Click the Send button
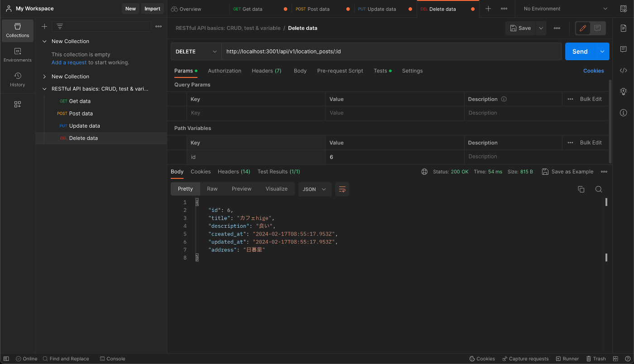Screen dimensions: 634x364 580,52
